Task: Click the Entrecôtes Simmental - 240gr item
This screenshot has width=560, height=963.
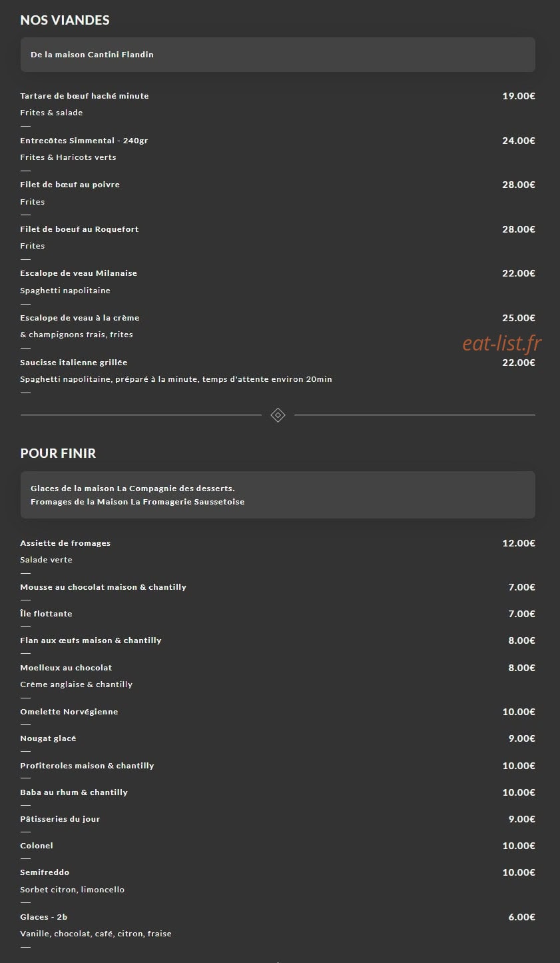Action: (x=84, y=141)
